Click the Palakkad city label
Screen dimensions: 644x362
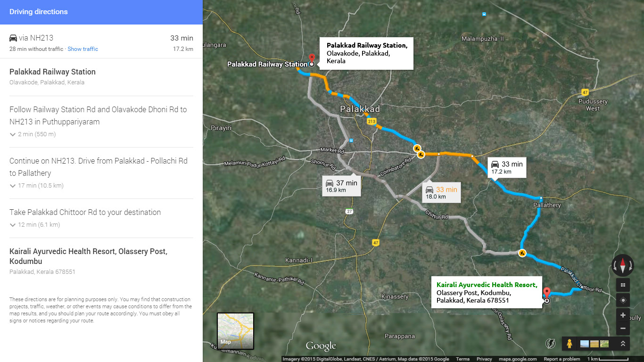[x=360, y=109]
